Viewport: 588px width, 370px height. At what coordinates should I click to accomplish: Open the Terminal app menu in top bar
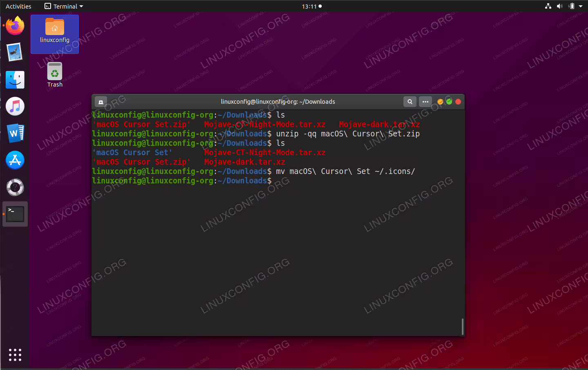click(x=64, y=6)
